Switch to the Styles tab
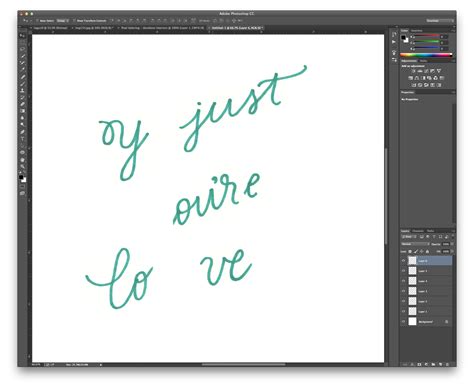The width and height of the screenshot is (474, 390). (x=423, y=61)
